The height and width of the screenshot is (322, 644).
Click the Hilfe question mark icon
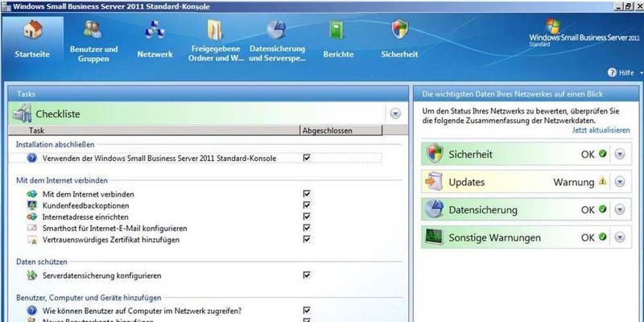[x=612, y=72]
